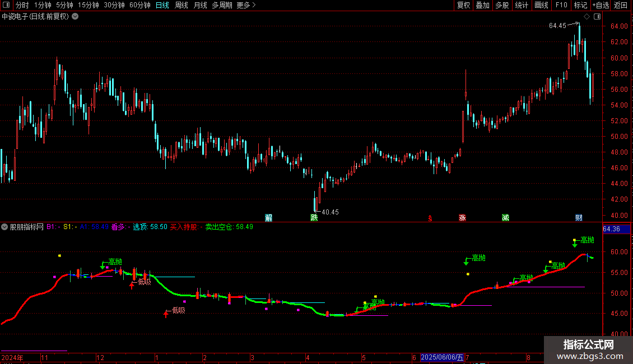
Task: Open the 复权 adjustment menu
Action: (463, 5)
